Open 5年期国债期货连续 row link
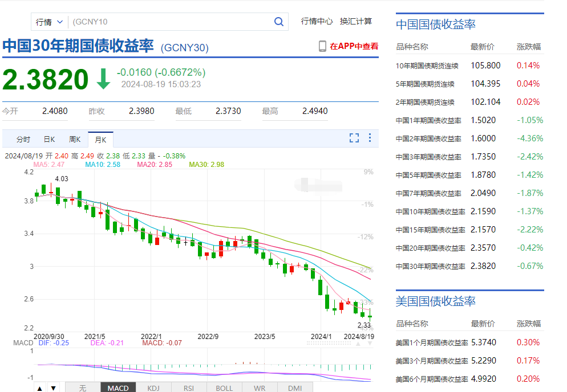The height and width of the screenshot is (392, 567). tap(426, 84)
